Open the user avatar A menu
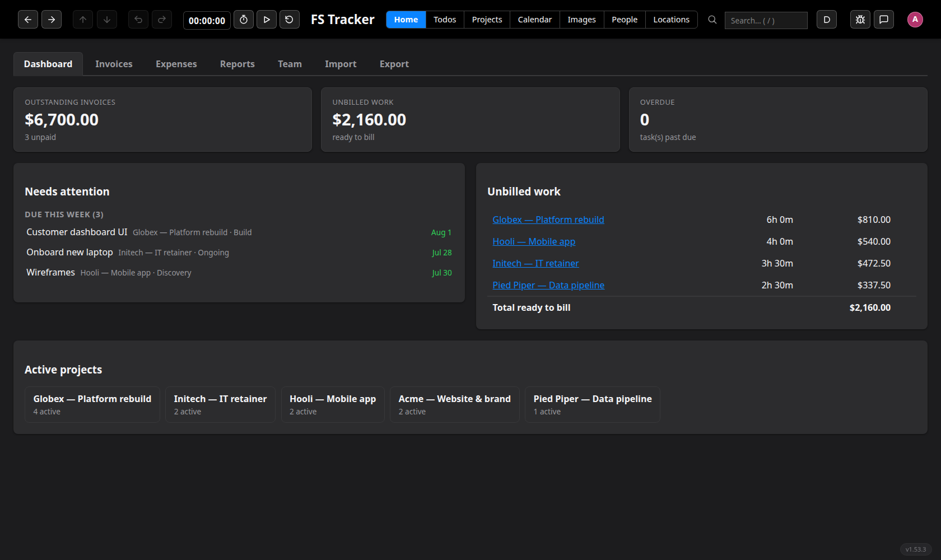This screenshot has width=941, height=560. (915, 20)
